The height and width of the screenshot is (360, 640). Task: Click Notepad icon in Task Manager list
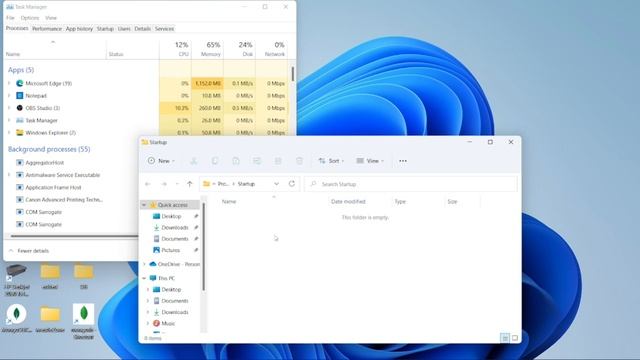tap(20, 96)
